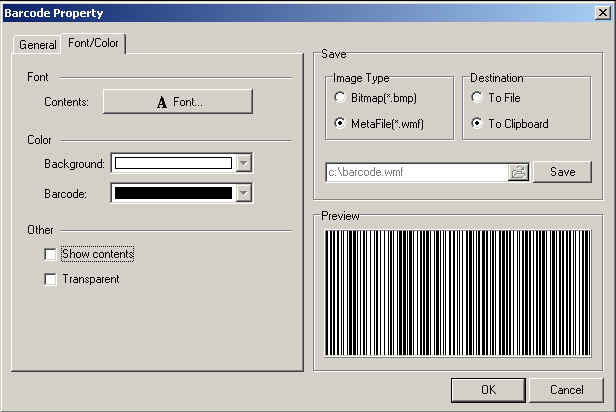The width and height of the screenshot is (616, 412).
Task: Click the white Background color swatch
Action: (x=173, y=164)
